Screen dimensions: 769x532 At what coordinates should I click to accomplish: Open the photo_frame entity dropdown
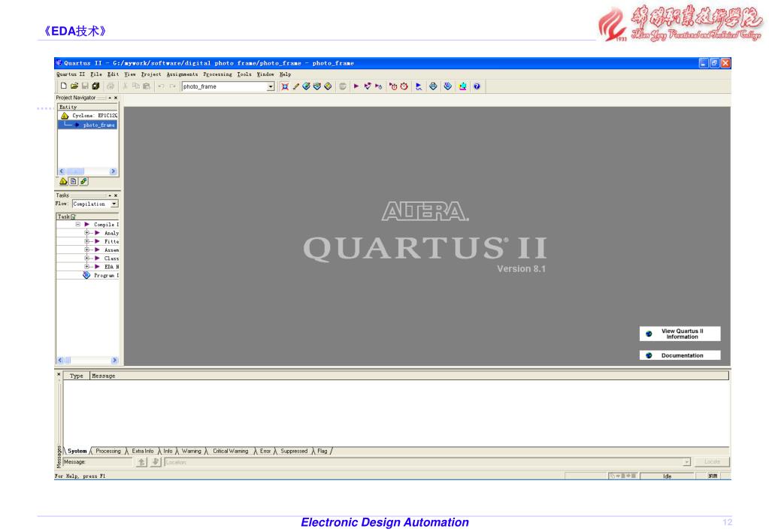(270, 86)
